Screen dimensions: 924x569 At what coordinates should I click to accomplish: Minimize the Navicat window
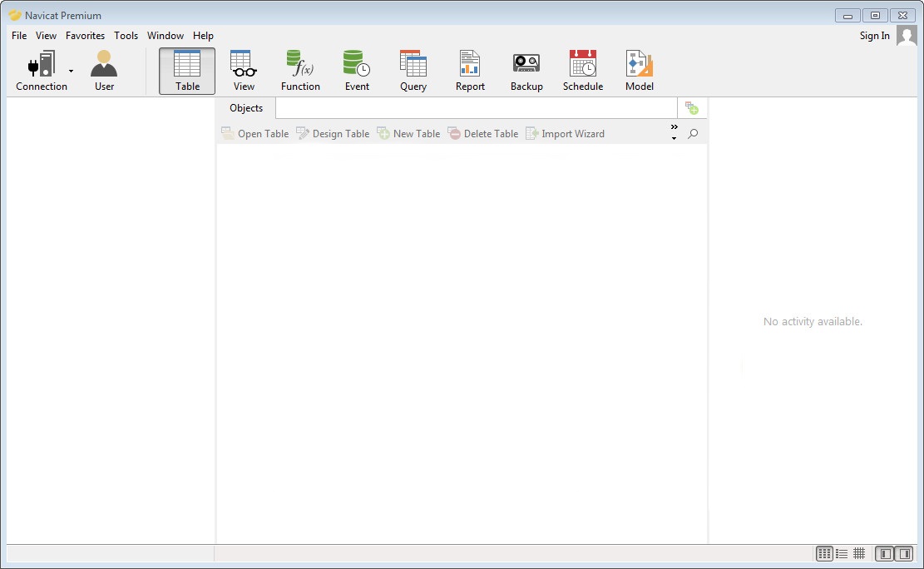(x=847, y=15)
